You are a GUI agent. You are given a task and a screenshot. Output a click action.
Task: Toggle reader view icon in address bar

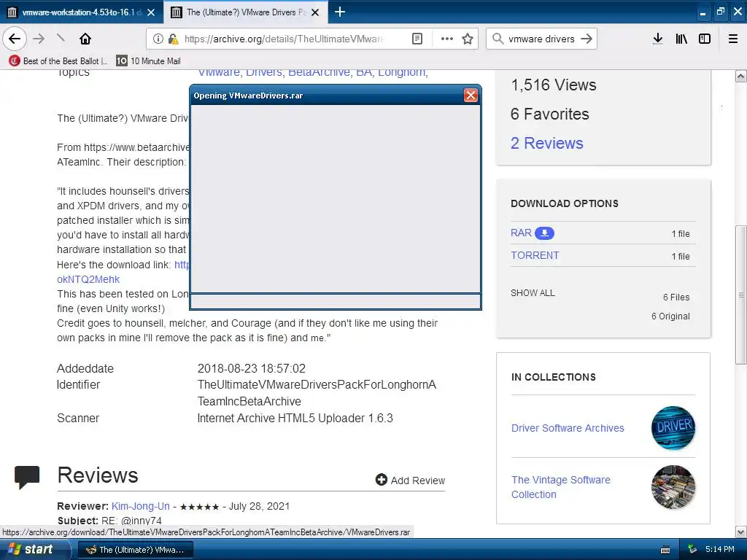[x=417, y=39]
